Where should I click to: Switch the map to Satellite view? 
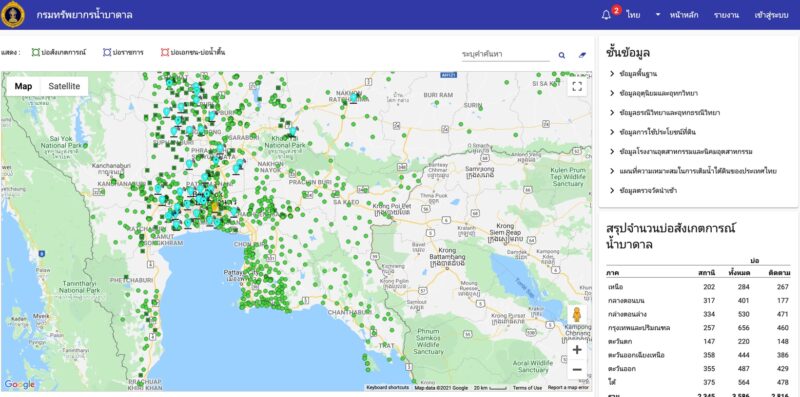coord(64,86)
